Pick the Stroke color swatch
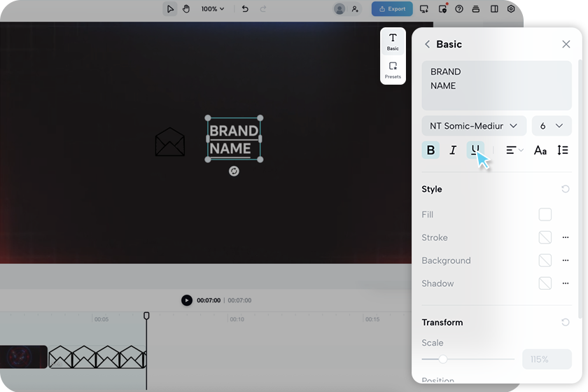Image resolution: width=588 pixels, height=392 pixels. tap(545, 237)
